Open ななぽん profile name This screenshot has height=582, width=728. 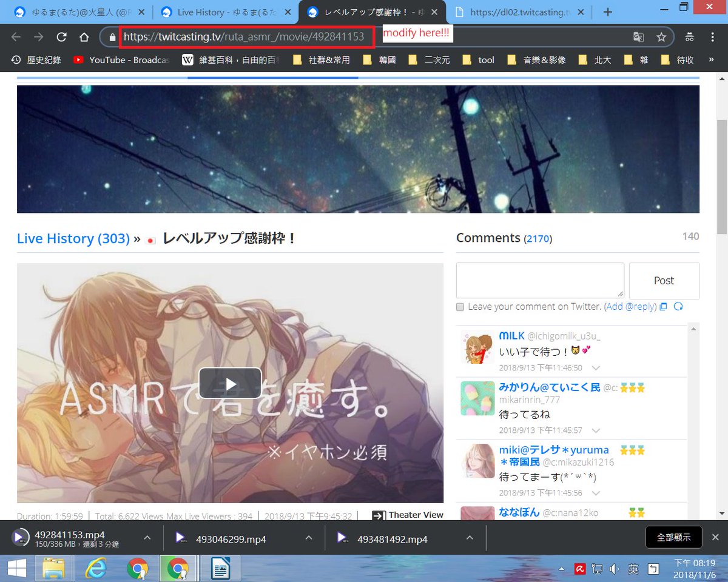coord(519,512)
